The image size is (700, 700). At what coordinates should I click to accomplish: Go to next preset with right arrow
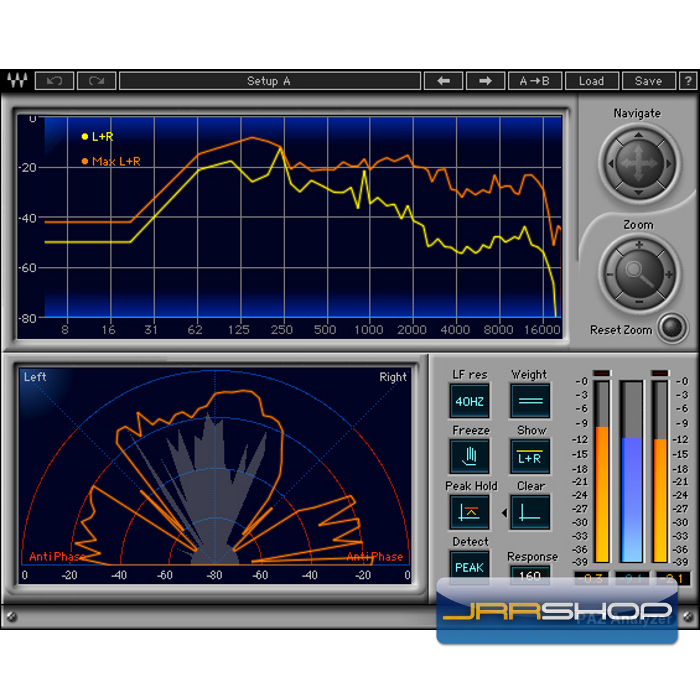pos(485,81)
